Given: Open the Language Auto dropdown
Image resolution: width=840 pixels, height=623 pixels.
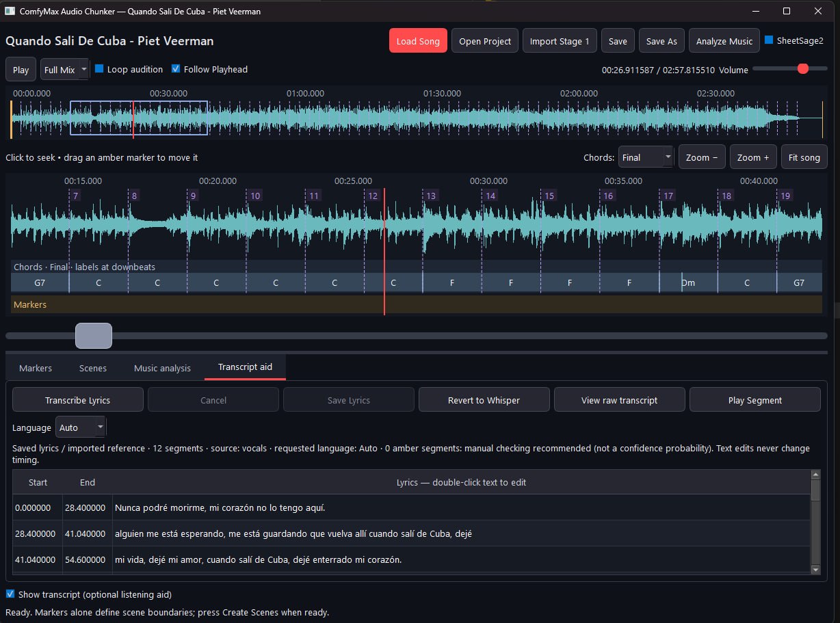Looking at the screenshot, I should 81,427.
